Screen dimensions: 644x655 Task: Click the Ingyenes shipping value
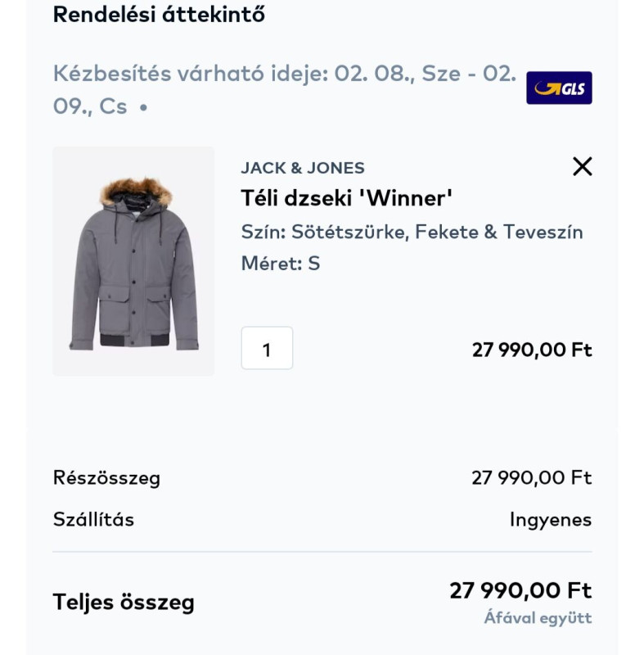click(x=550, y=519)
